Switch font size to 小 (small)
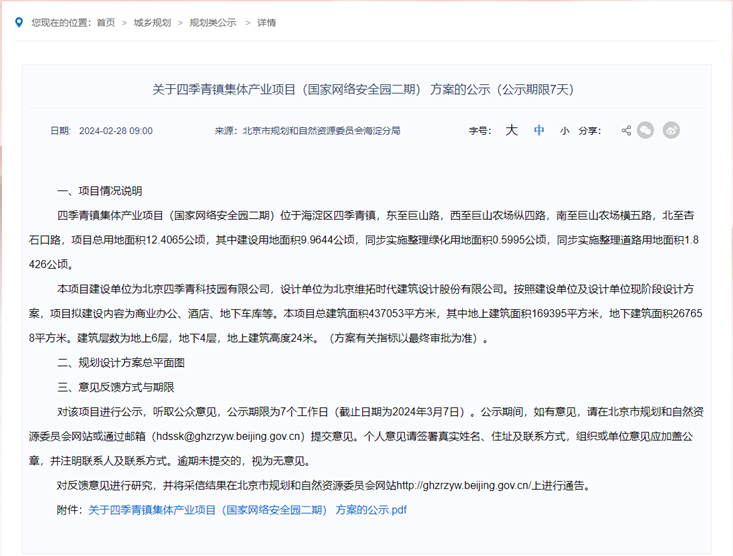The height and width of the screenshot is (556, 733). pyautogui.click(x=564, y=131)
